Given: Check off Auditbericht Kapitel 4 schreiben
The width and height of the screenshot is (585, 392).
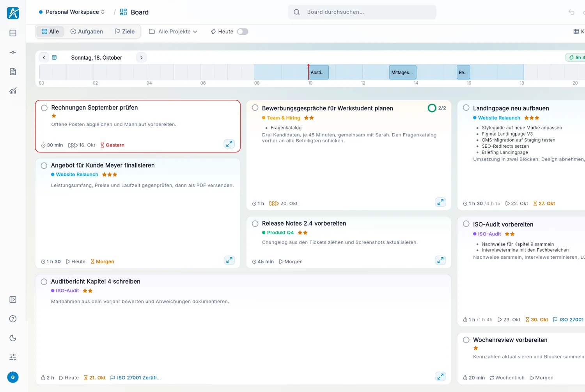Looking at the screenshot, I should tap(44, 282).
